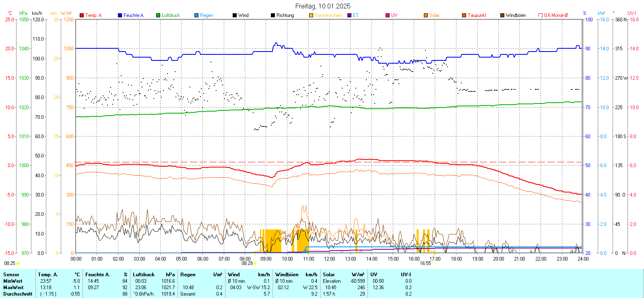The image size is (644, 298).
Task: Click the chart title Freitag, 10.01.2025
Action: click(x=322, y=6)
